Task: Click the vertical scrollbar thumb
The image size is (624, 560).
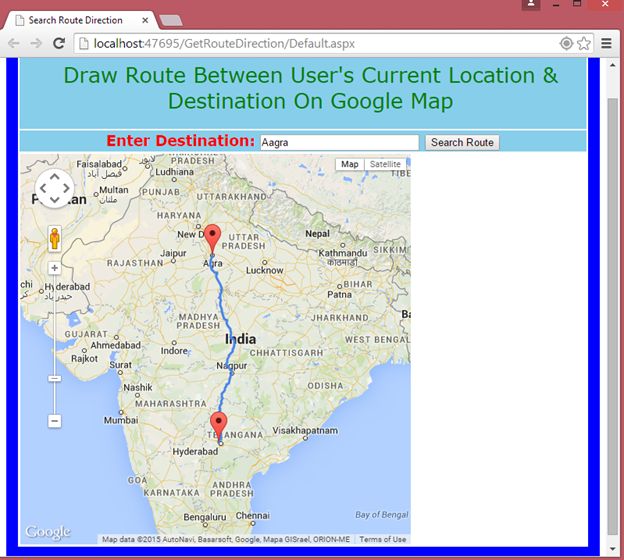Action: 613,316
